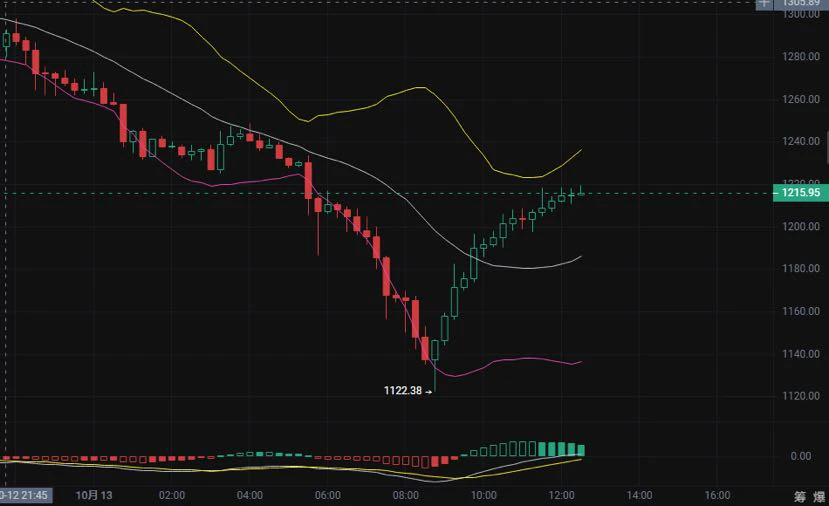Click the 1140.00 price axis label
This screenshot has width=829, height=506.
[x=801, y=354]
